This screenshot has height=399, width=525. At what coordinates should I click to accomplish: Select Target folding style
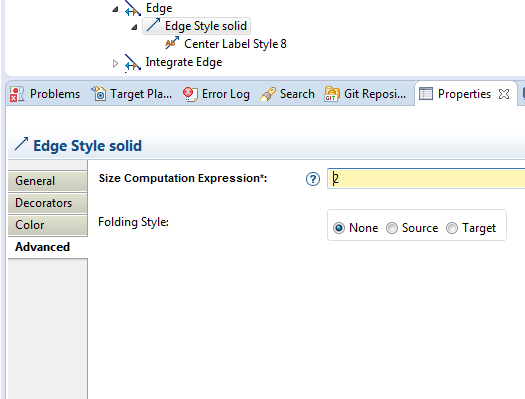[x=452, y=228]
